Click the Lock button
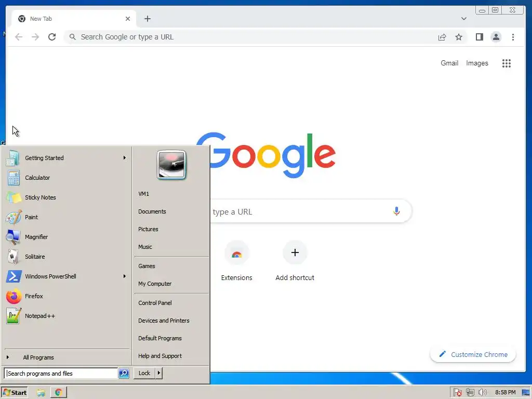The height and width of the screenshot is (399, 532). click(144, 373)
